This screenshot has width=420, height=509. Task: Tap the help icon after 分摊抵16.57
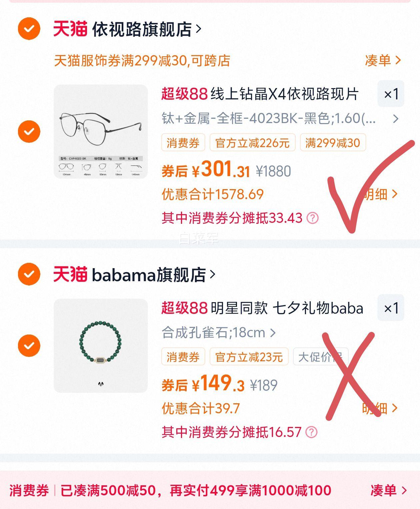(x=312, y=432)
